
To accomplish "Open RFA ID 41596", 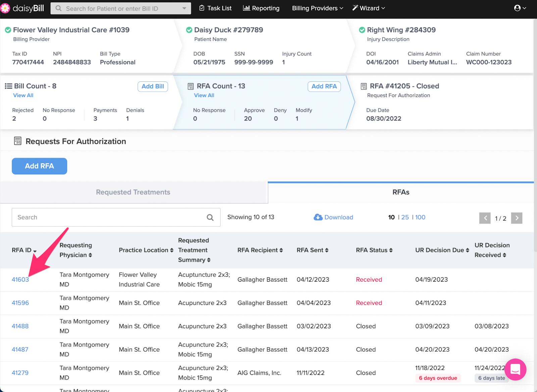I will click(x=20, y=303).
